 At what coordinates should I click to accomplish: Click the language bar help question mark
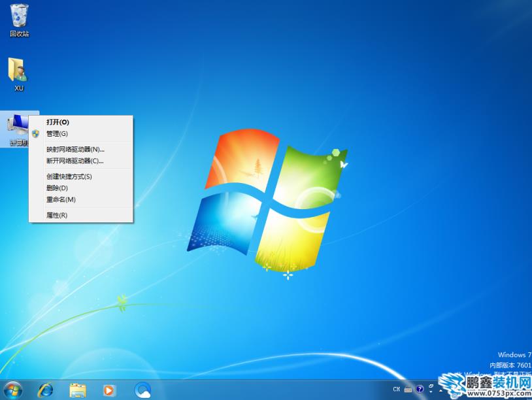pyautogui.click(x=420, y=389)
